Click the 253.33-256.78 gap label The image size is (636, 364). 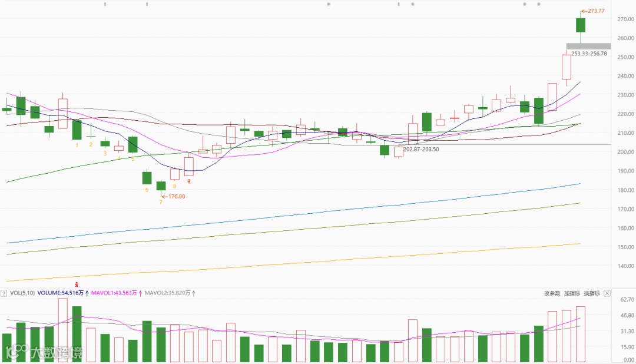tap(589, 54)
